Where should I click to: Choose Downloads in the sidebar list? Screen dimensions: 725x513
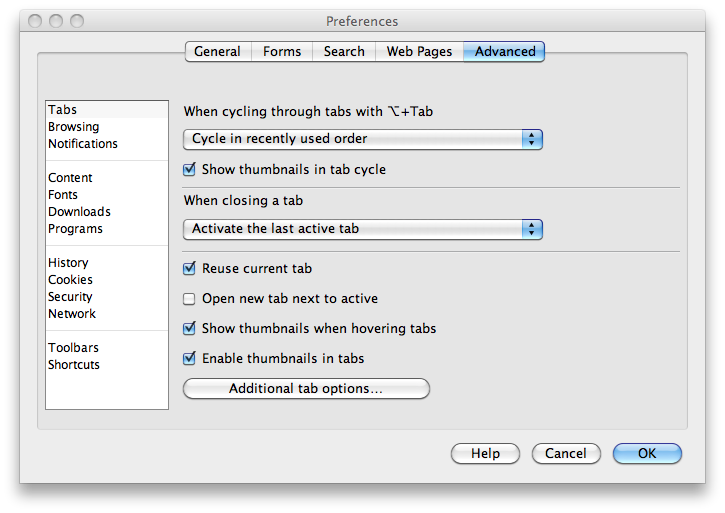click(79, 212)
